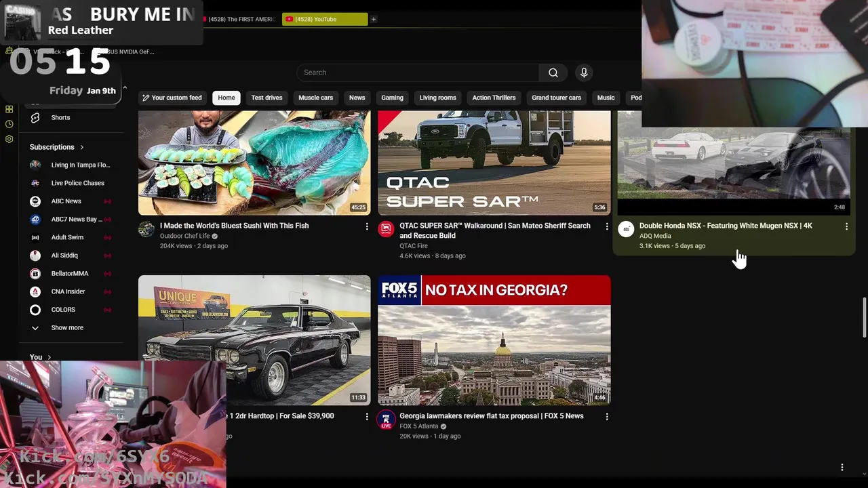Screen dimensions: 868x488
Task: Select the Music chip
Action: click(606, 98)
